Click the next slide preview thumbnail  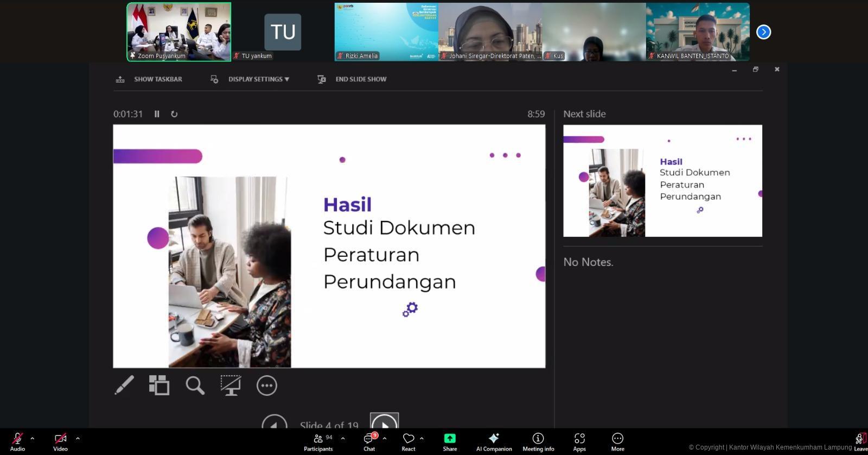662,181
